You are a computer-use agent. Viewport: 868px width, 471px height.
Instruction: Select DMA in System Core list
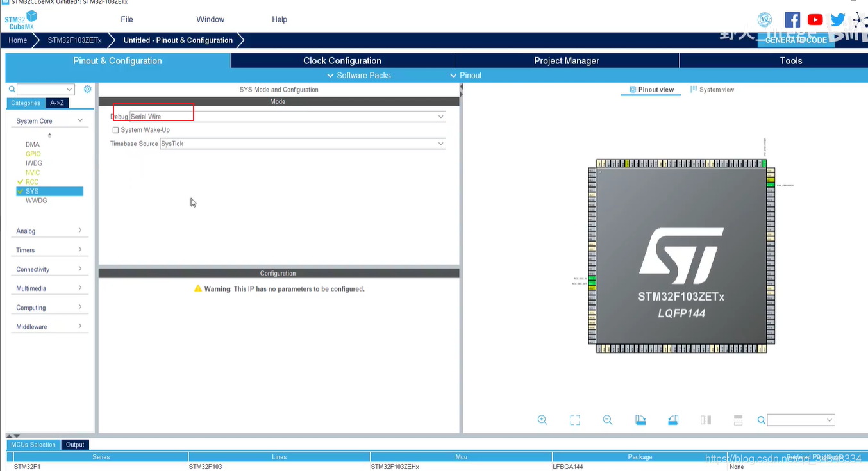pos(33,145)
